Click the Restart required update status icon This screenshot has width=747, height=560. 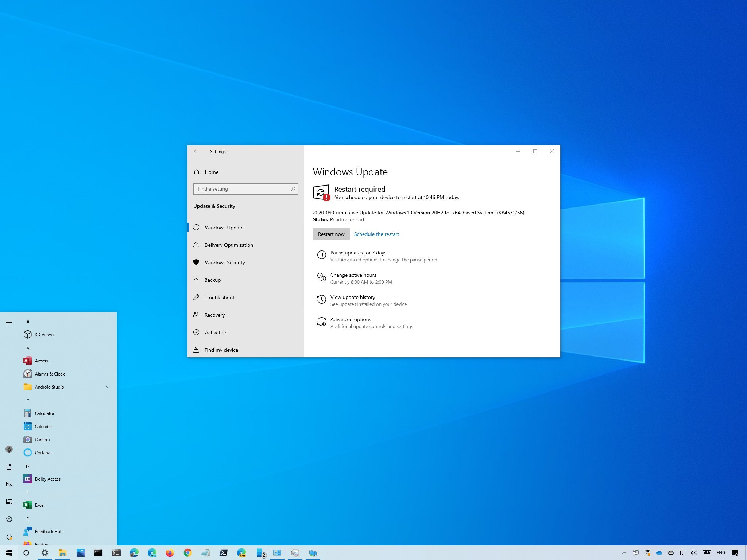click(x=321, y=192)
